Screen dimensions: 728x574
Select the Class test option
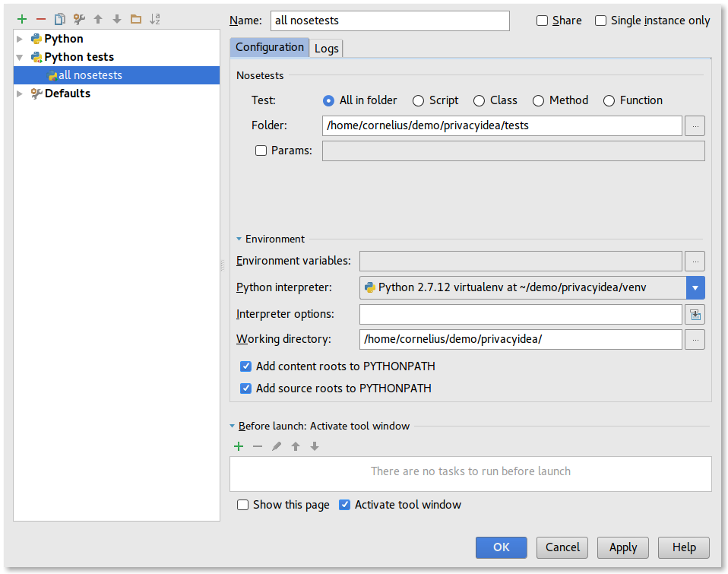coord(479,100)
